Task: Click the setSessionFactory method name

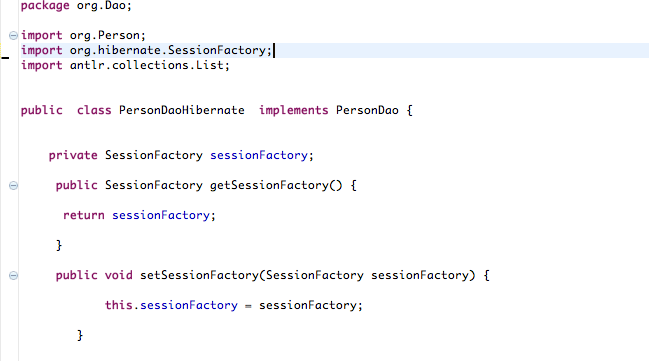Action: (199, 275)
